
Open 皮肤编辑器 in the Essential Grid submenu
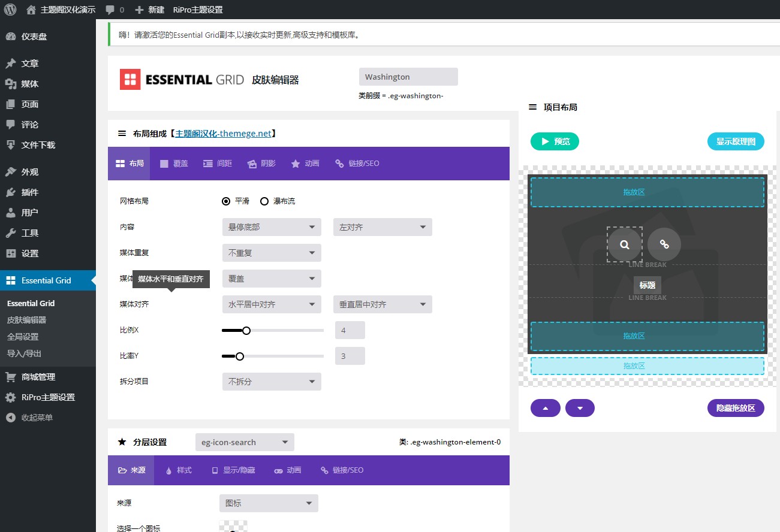point(26,320)
